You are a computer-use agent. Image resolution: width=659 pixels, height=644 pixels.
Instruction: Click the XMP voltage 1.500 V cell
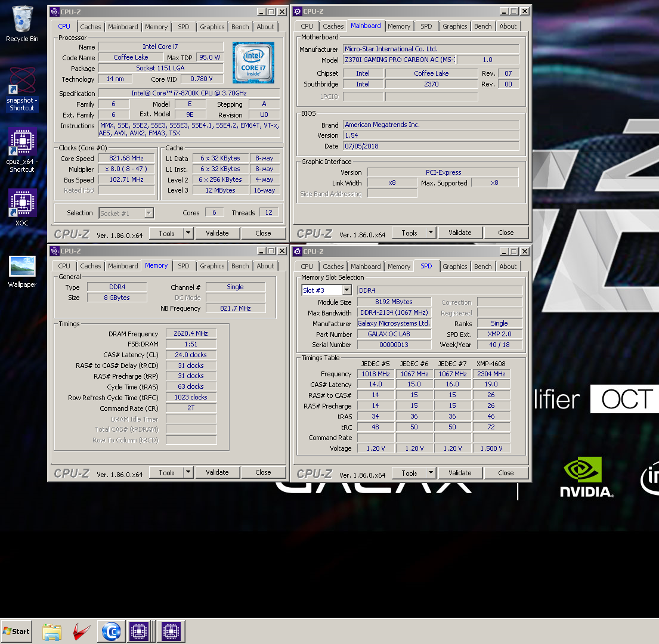click(491, 448)
